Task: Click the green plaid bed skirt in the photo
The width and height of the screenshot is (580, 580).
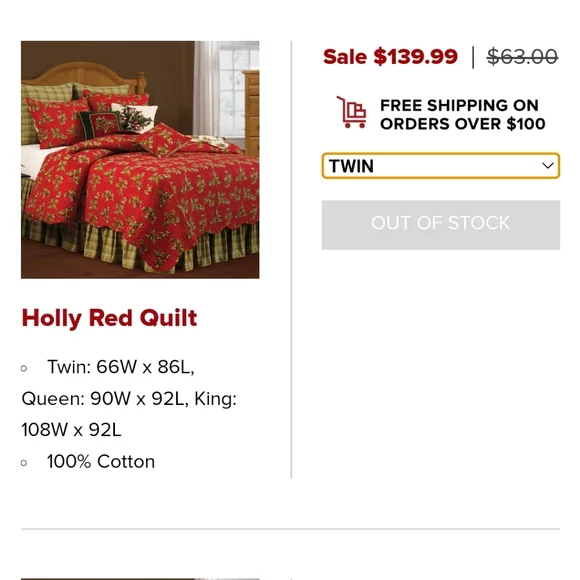Action: (x=141, y=244)
